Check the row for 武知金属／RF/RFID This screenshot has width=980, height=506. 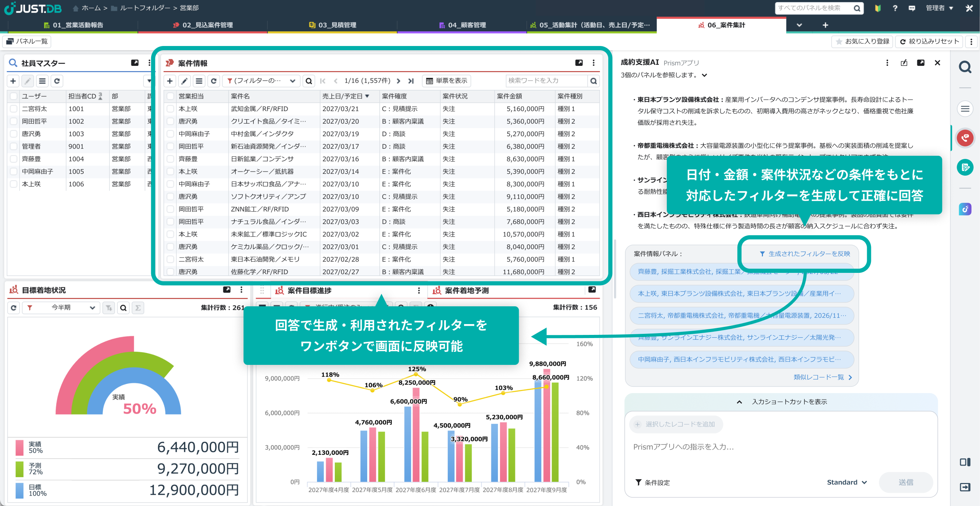pos(170,109)
